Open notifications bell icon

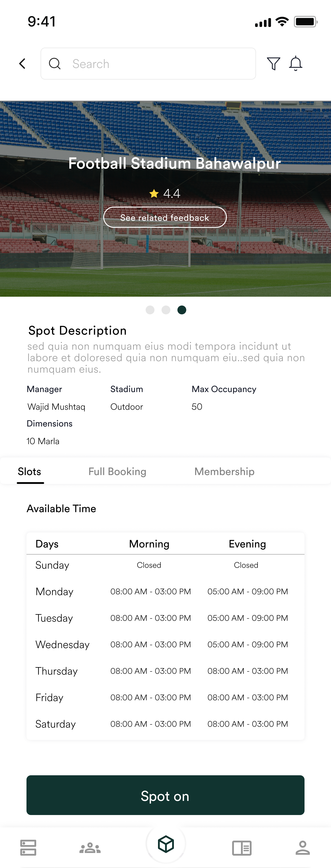click(296, 63)
